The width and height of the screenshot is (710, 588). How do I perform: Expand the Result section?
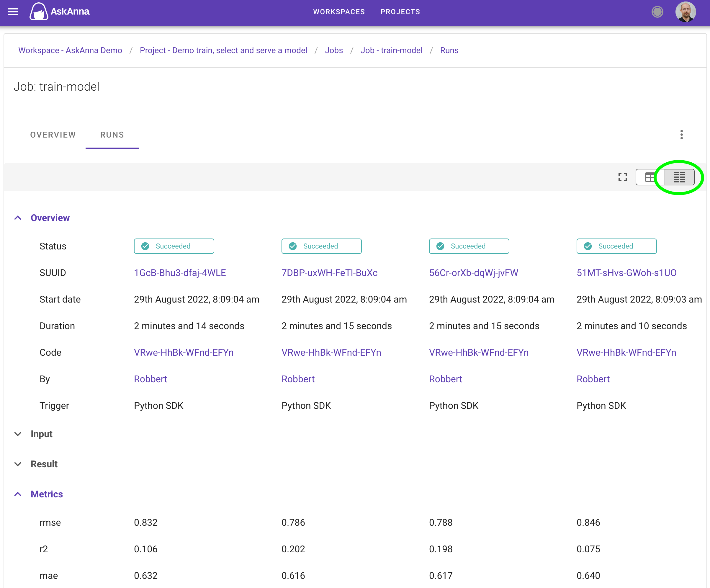18,464
